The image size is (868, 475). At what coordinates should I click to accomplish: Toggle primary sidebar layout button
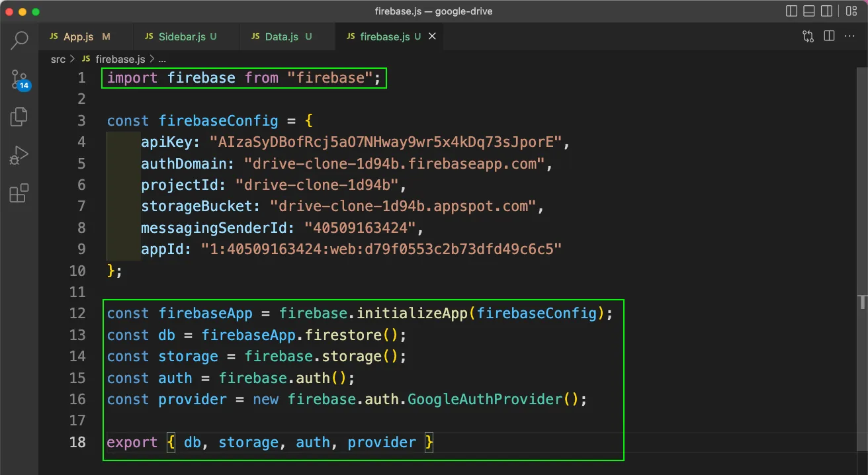click(x=791, y=11)
